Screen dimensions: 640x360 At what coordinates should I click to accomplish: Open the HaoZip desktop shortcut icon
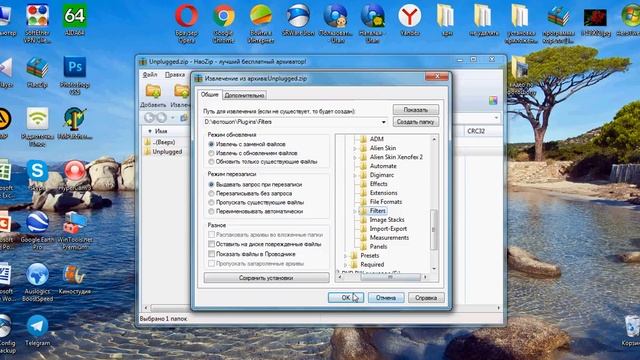point(37,67)
